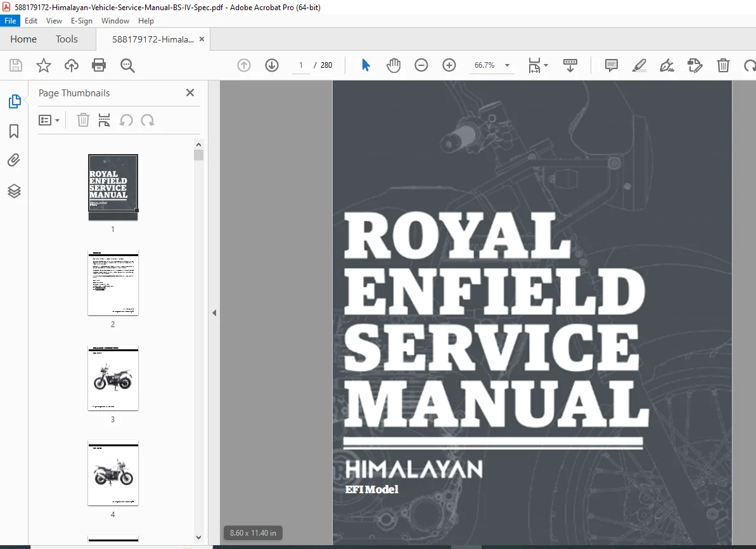Click the cloud upload icon
756x549 pixels.
(x=72, y=65)
